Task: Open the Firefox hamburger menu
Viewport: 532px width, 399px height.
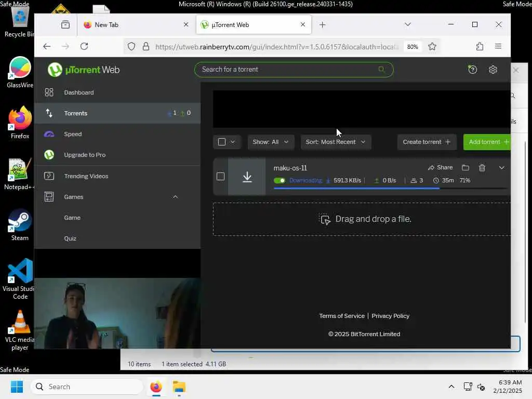Action: [x=498, y=46]
